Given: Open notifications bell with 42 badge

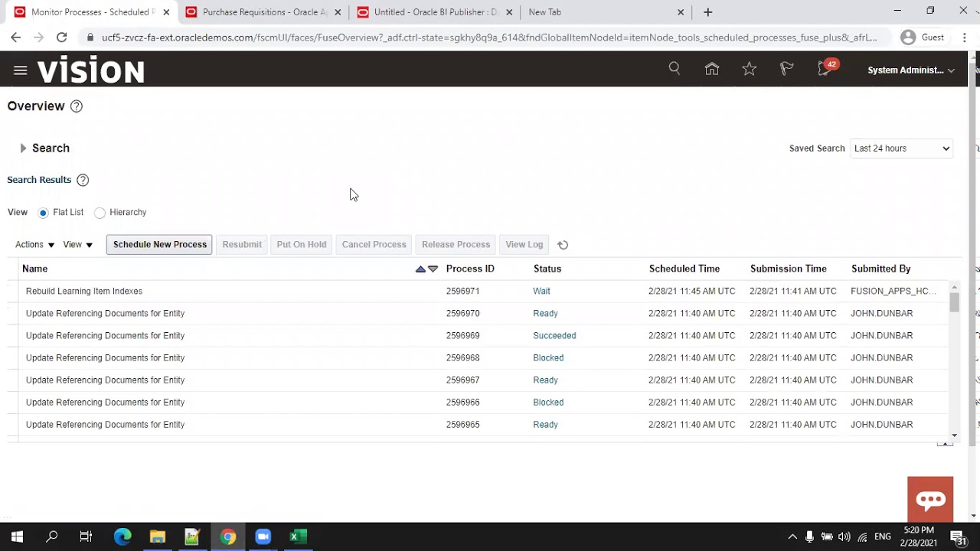Looking at the screenshot, I should (826, 68).
